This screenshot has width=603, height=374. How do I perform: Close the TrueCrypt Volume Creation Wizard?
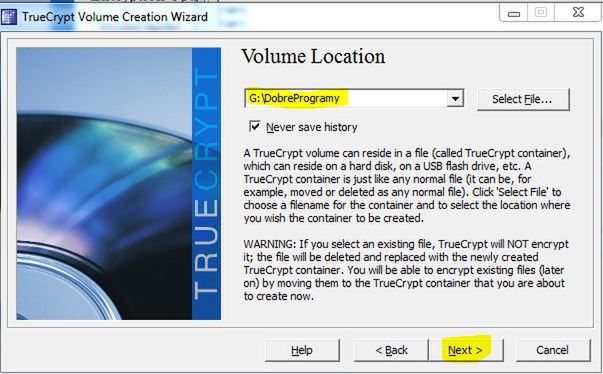click(x=578, y=13)
